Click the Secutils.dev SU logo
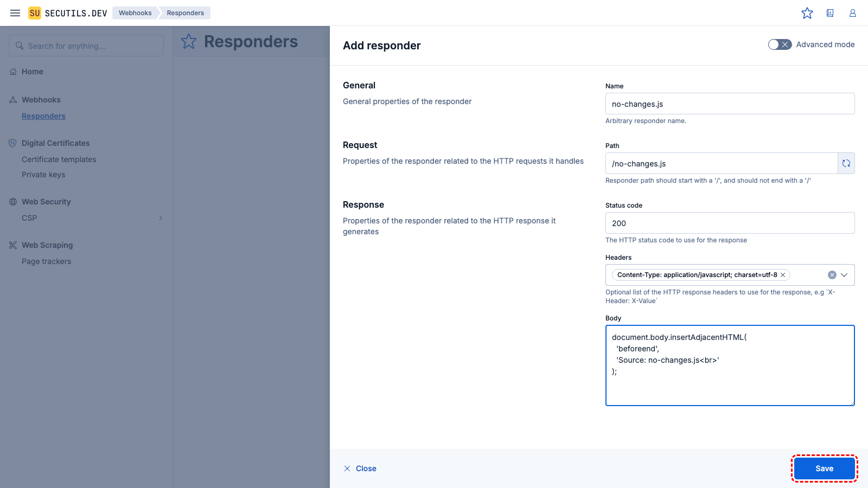 pyautogui.click(x=35, y=13)
